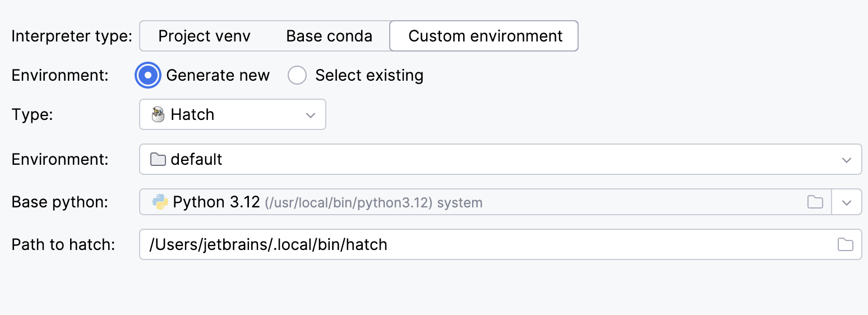Select the Generate new radio button
The height and width of the screenshot is (315, 868).
pos(148,75)
